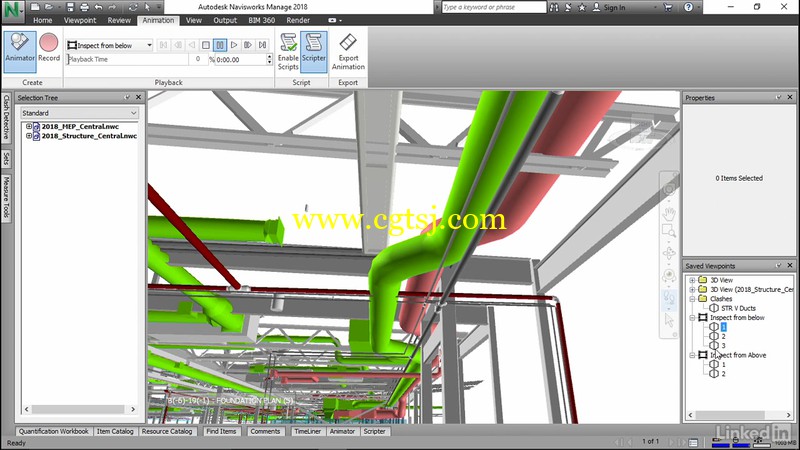Click the Refresh icon in quick access toolbar

point(133,7)
